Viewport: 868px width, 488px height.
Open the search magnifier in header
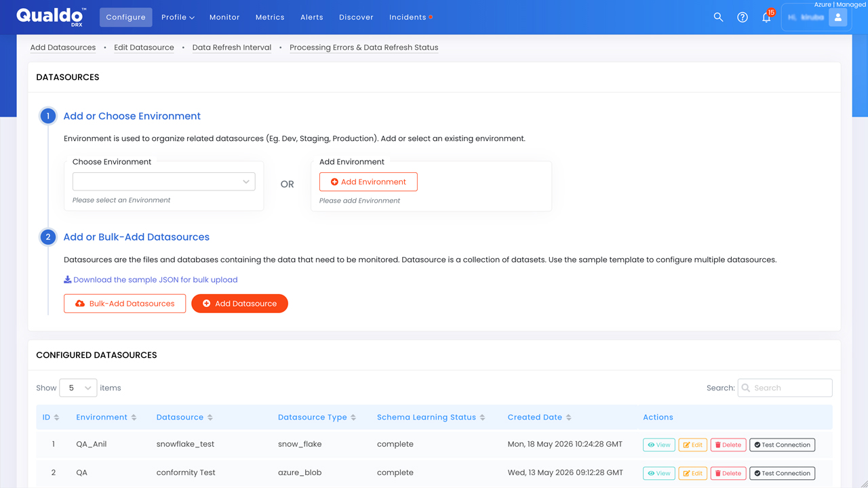click(718, 18)
